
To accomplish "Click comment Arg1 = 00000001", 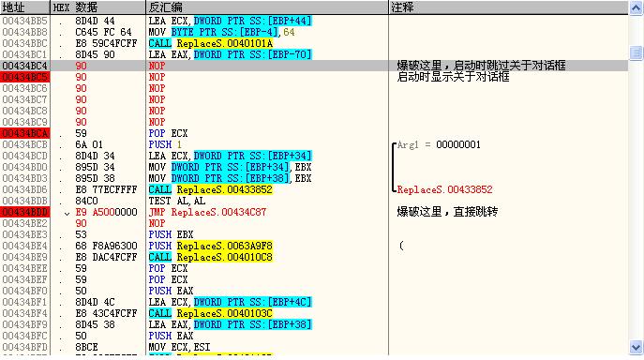I will [x=439, y=144].
